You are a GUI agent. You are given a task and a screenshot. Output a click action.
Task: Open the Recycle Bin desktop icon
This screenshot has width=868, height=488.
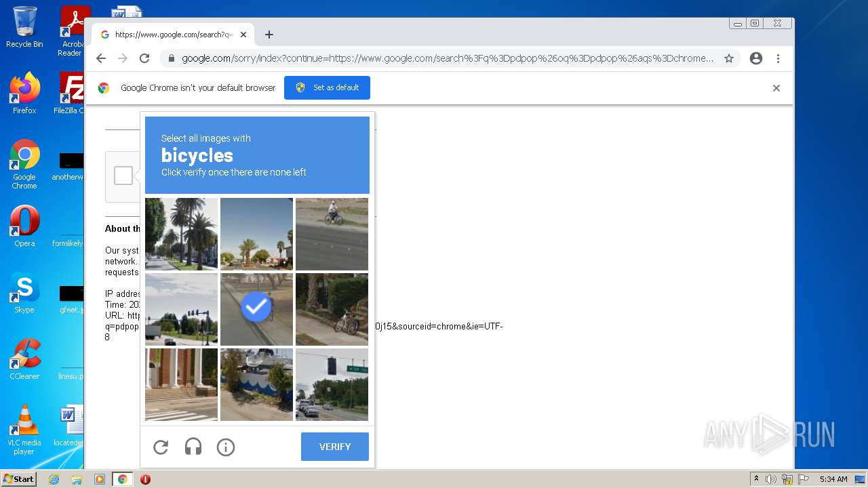coord(24,27)
